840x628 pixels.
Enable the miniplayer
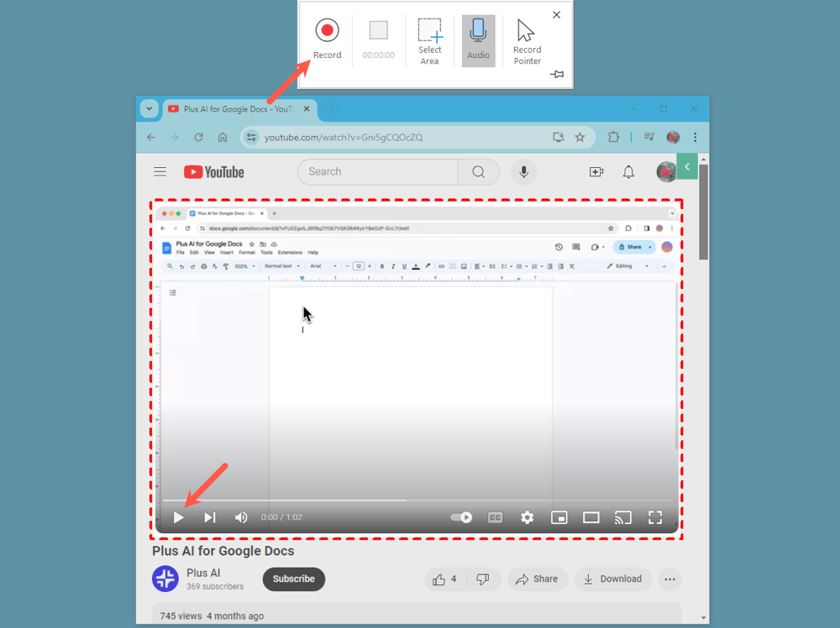coord(559,517)
